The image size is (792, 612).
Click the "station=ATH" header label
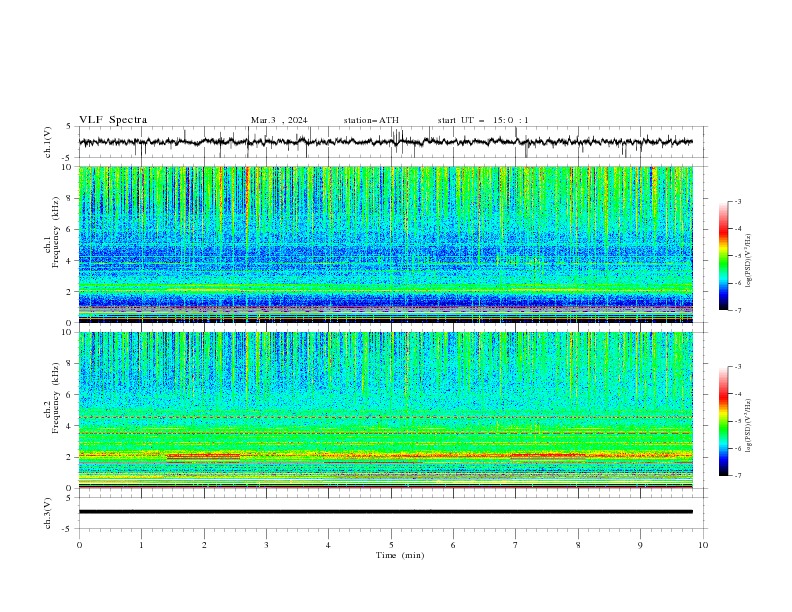coord(371,120)
